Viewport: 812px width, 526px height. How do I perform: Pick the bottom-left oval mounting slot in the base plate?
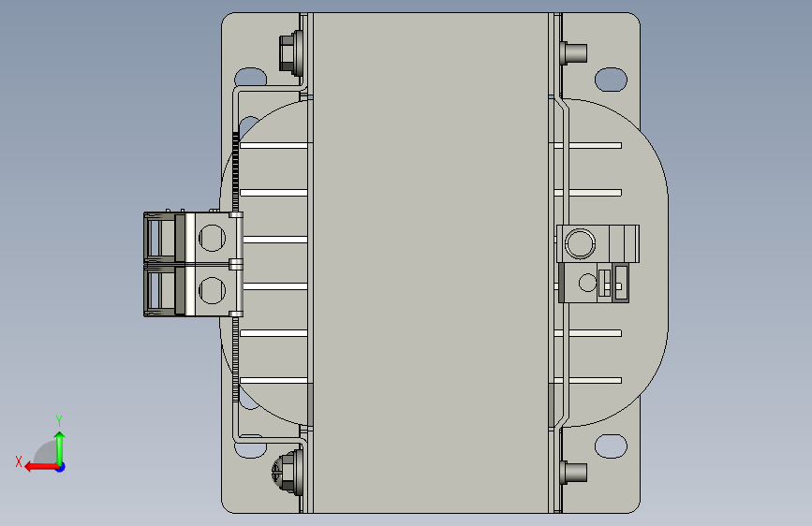tap(251, 447)
